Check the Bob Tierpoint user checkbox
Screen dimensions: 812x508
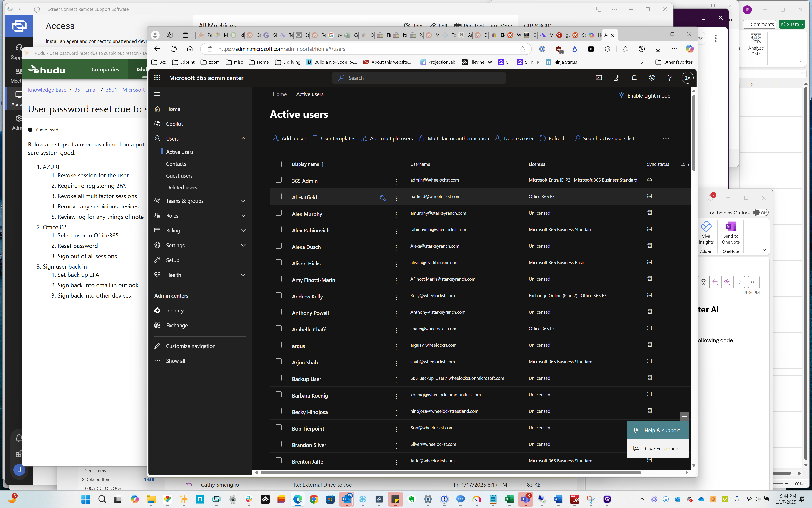click(278, 427)
